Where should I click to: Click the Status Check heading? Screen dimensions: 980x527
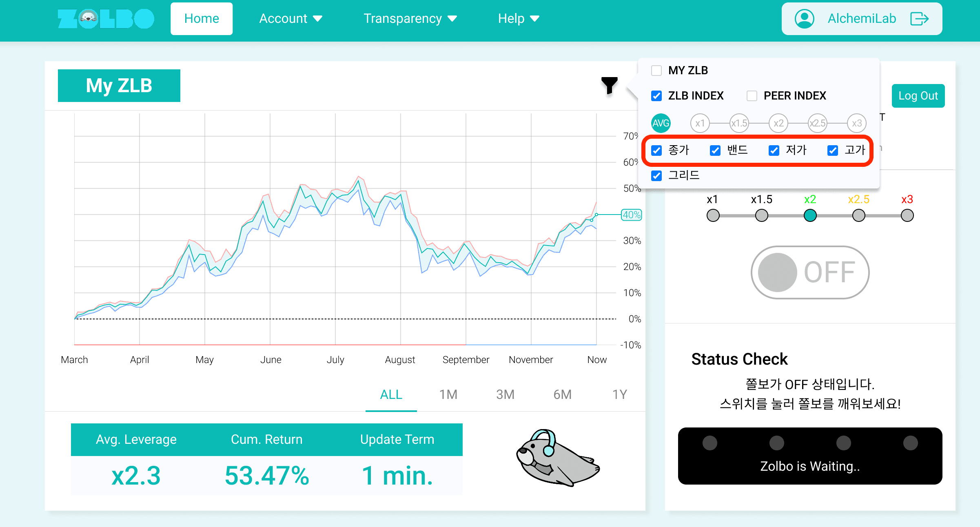(x=739, y=359)
